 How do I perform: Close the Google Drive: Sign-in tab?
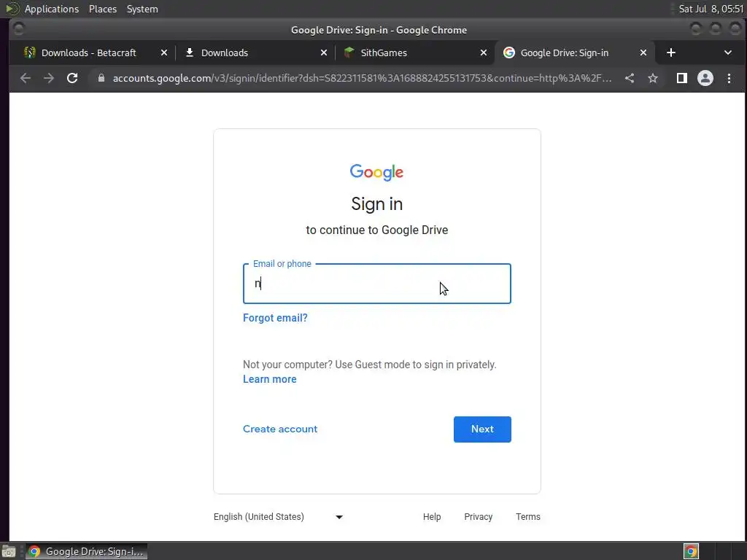[643, 52]
